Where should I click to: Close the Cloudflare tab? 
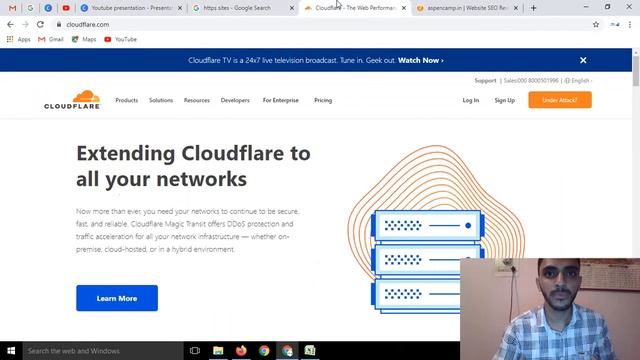point(404,8)
